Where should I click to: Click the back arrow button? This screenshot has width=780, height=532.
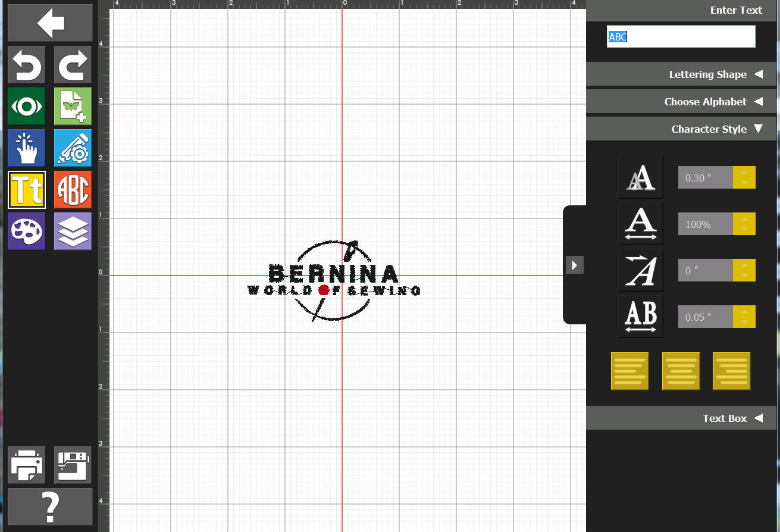point(50,23)
